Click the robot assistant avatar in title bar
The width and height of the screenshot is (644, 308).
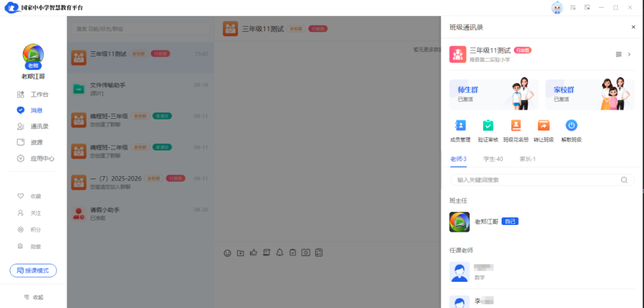557,7
